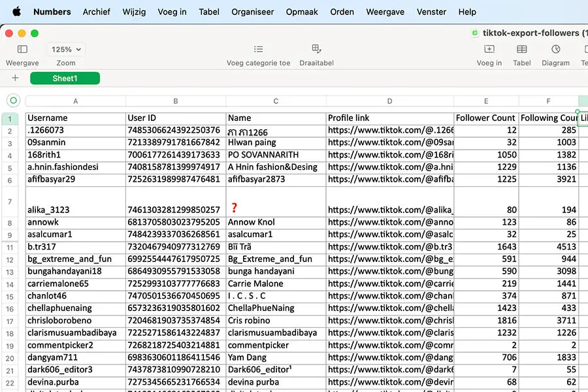Viewport: 588px width, 392px height.
Task: Select column A header
Action: point(75,101)
